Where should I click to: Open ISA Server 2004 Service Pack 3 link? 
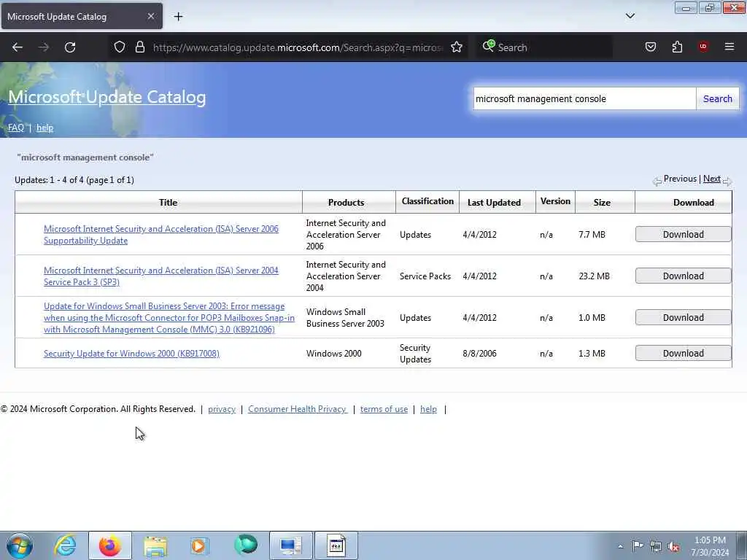tap(161, 276)
